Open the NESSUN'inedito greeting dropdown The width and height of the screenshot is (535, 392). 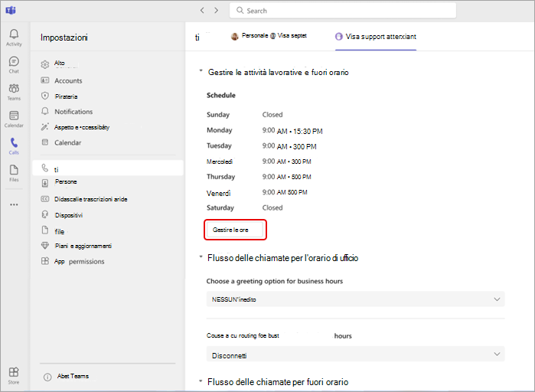pos(356,299)
